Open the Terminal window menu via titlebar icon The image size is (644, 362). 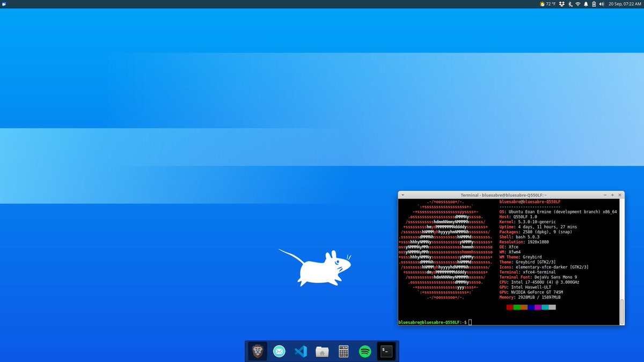tap(403, 195)
